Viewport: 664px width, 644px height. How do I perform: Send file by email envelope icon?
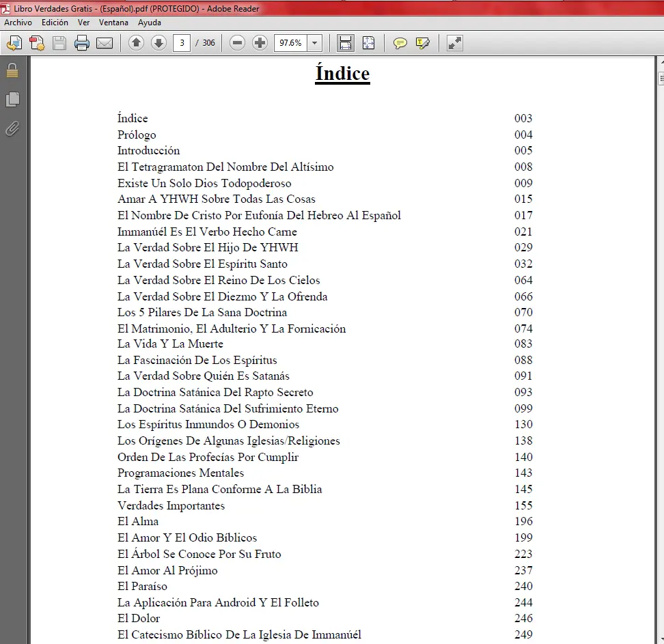(105, 43)
